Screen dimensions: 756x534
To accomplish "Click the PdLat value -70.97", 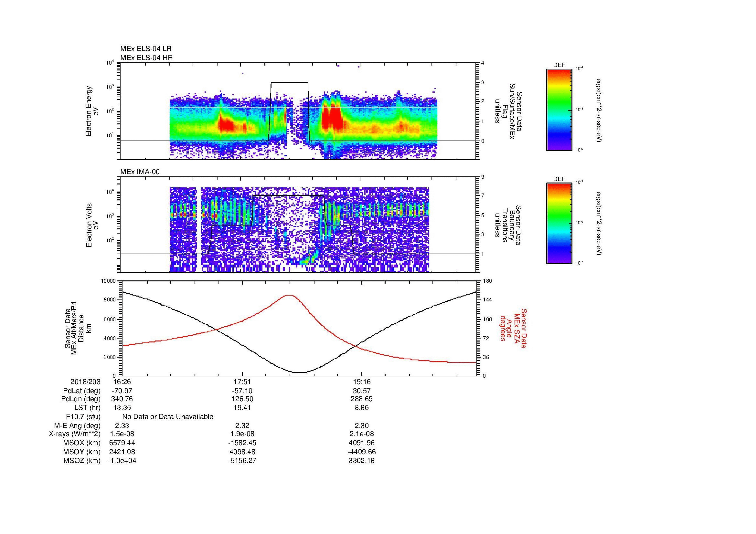I will click(x=122, y=391).
